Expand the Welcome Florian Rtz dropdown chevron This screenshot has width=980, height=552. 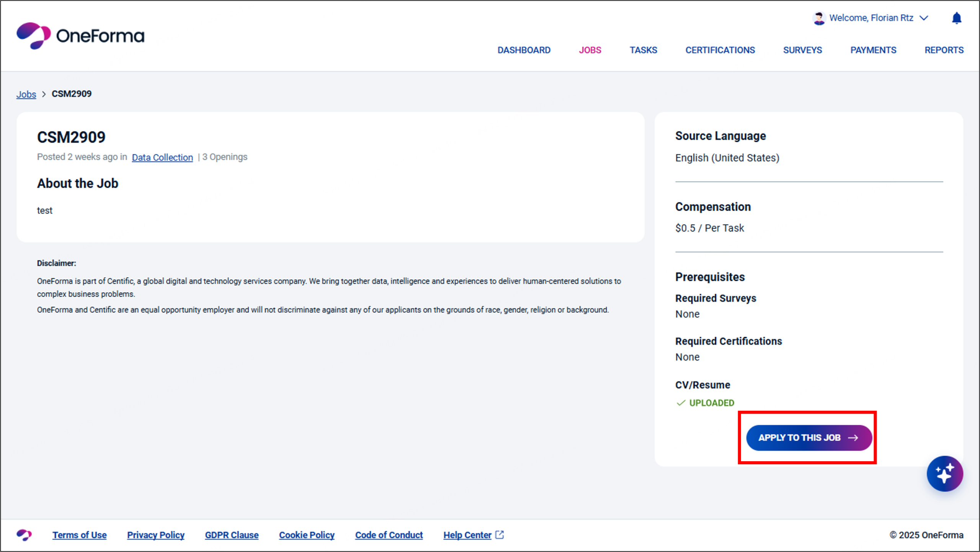924,18
